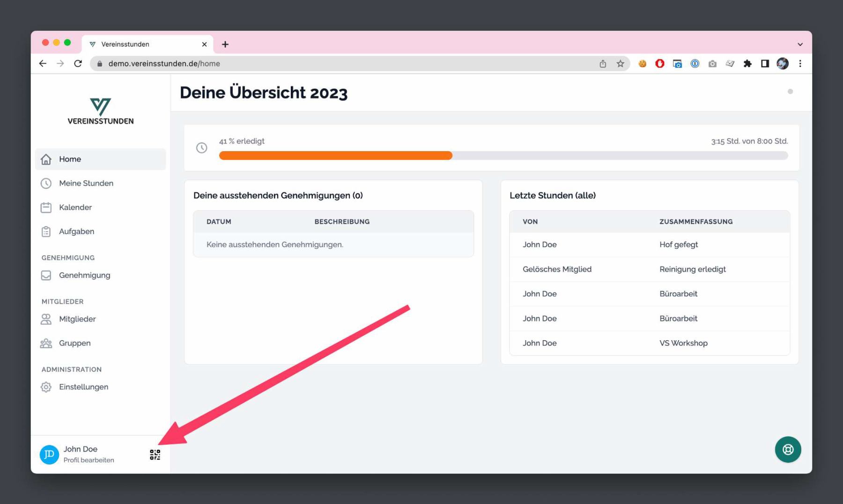
Task: Click the grey status dot top right
Action: pos(790,91)
